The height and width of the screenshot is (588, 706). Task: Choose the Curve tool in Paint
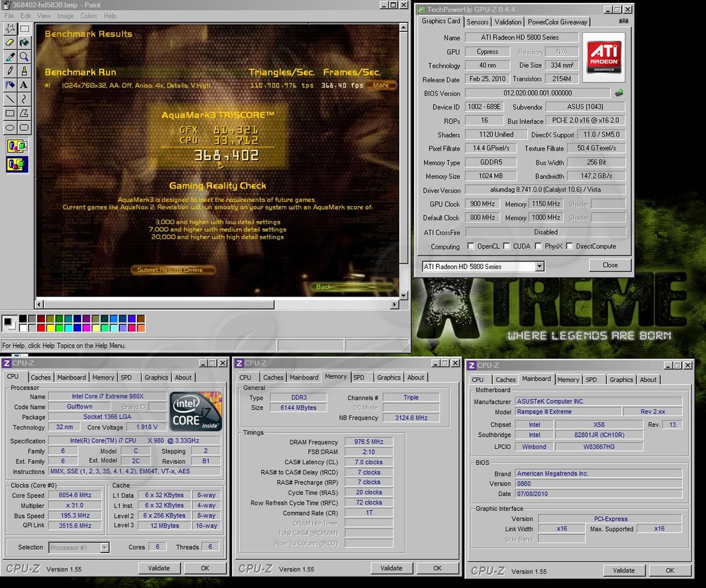pos(24,99)
